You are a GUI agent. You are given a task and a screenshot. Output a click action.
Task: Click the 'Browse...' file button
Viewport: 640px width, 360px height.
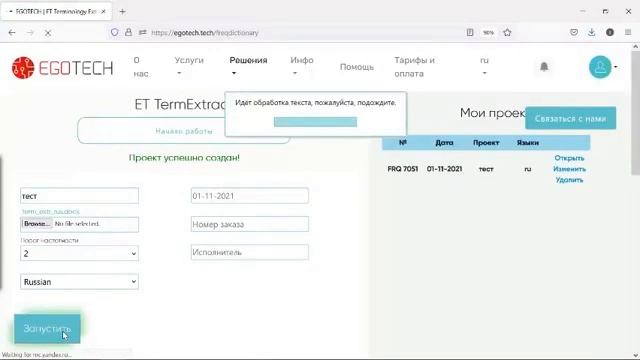[37, 224]
